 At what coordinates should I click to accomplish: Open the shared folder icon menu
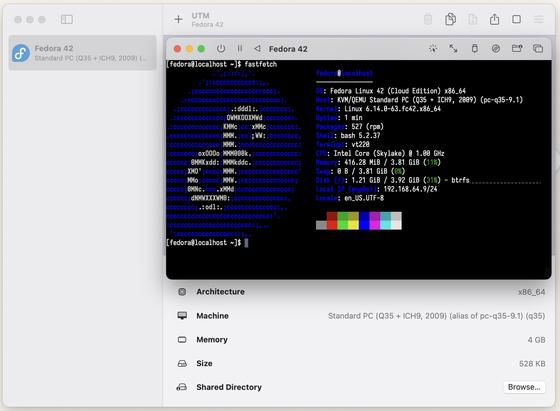point(517,48)
